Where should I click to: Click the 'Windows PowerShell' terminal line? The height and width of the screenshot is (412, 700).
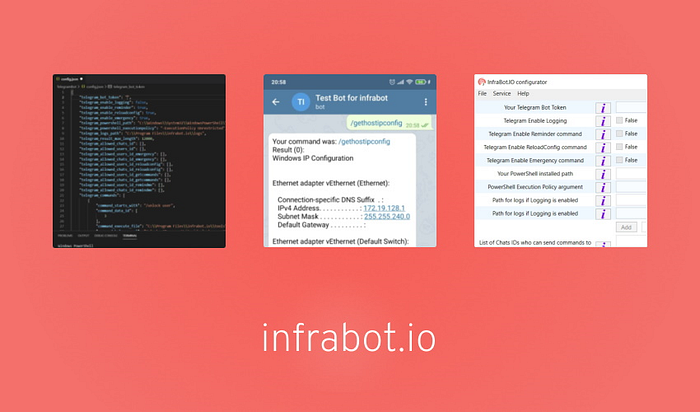click(x=75, y=246)
